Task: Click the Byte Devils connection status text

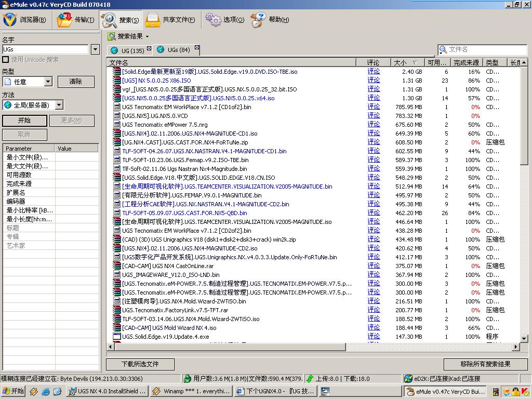Action: (72, 379)
